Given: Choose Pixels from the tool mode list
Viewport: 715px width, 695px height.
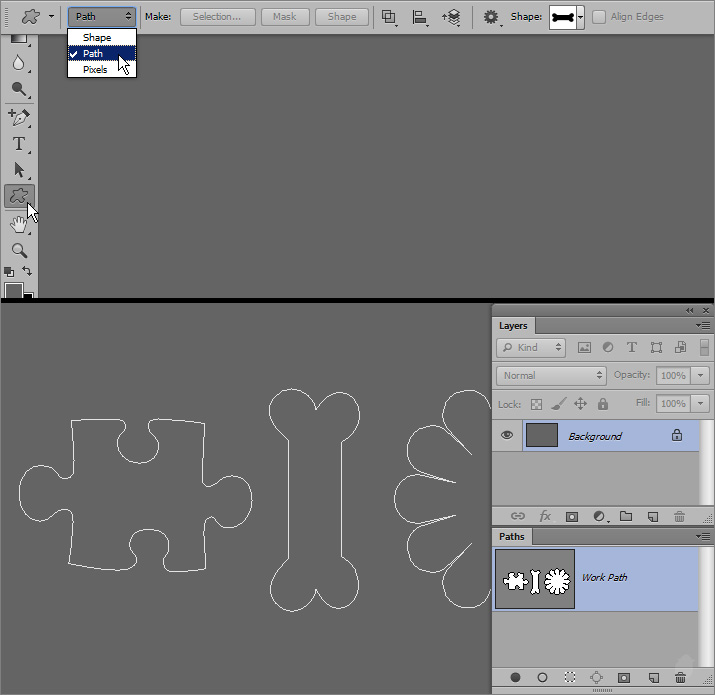Looking at the screenshot, I should pyautogui.click(x=95, y=70).
